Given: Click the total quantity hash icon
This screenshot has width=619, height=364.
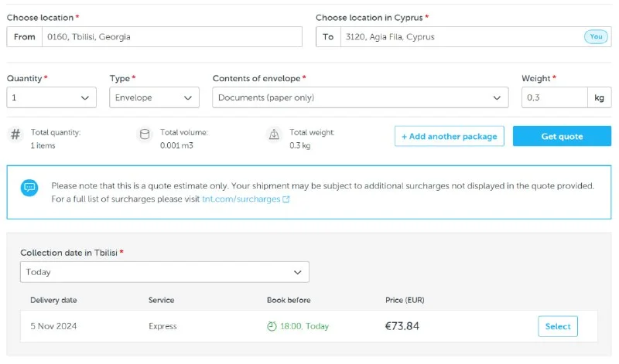Looking at the screenshot, I should [15, 135].
